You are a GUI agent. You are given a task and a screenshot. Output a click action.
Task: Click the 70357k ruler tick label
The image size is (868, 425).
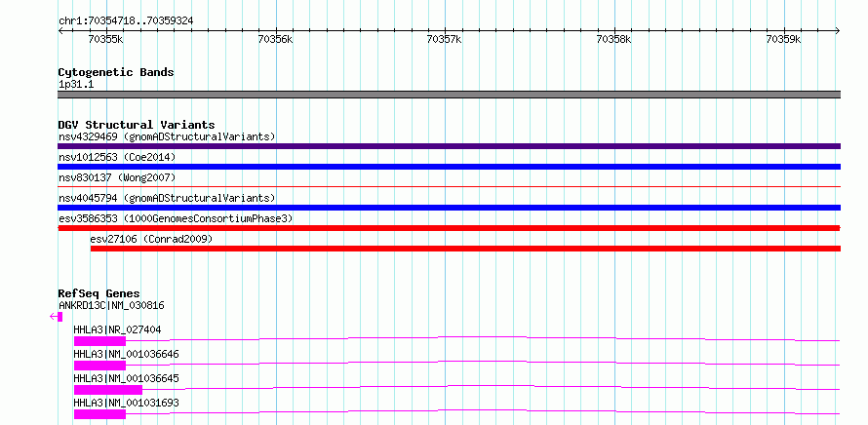[x=445, y=39]
